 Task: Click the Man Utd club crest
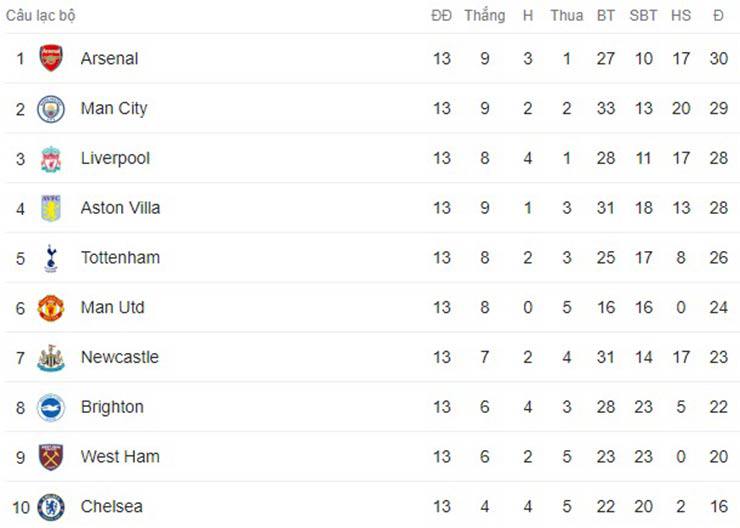51,308
